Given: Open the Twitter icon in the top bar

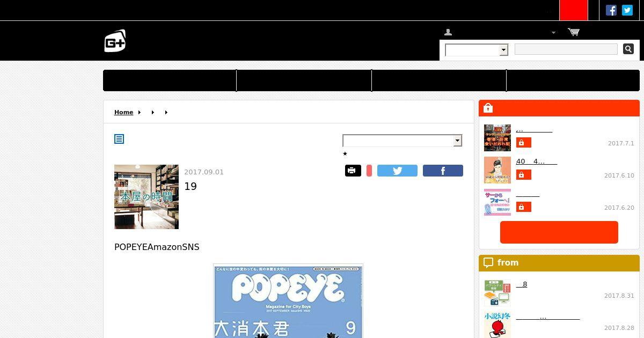Looking at the screenshot, I should coord(627,10).
